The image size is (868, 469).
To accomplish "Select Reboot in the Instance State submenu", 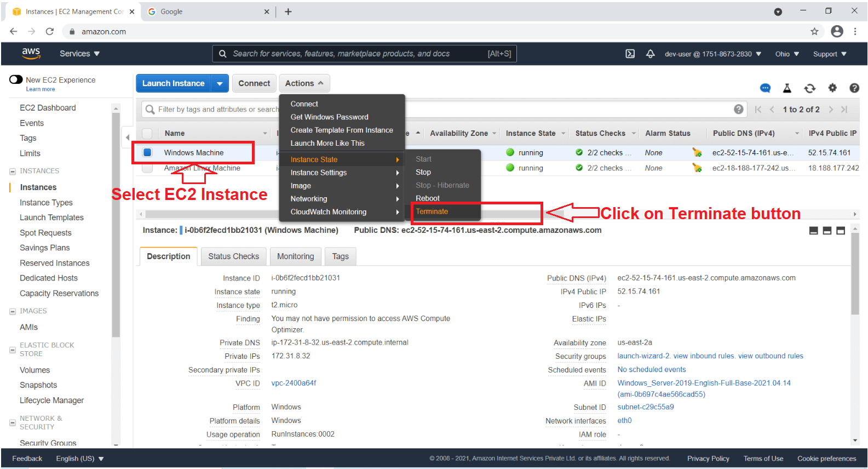I will (x=427, y=198).
